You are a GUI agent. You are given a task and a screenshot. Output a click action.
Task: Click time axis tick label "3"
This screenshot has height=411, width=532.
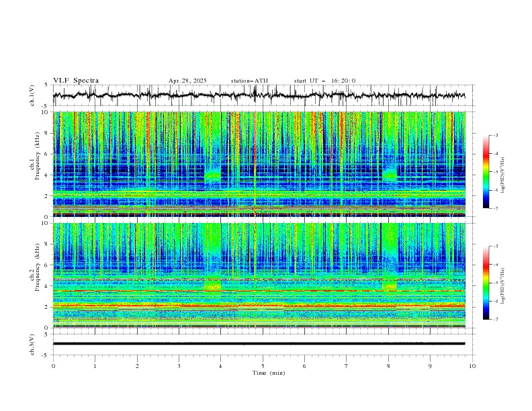click(x=179, y=366)
